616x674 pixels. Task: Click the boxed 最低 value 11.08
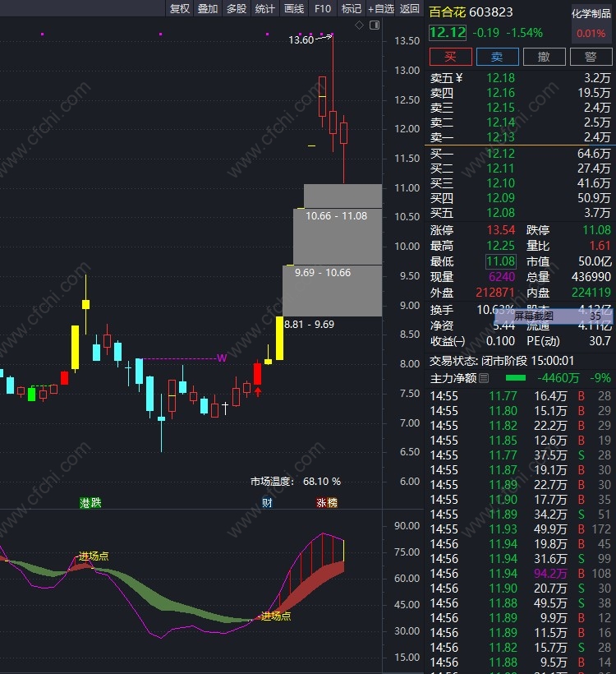pos(501,261)
